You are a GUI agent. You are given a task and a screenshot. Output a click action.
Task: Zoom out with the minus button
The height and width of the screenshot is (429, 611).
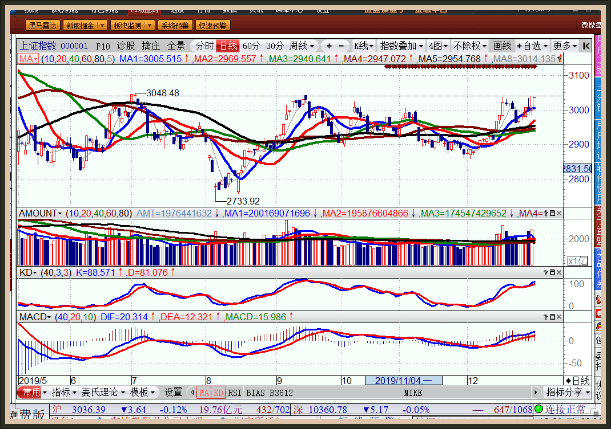(x=341, y=46)
